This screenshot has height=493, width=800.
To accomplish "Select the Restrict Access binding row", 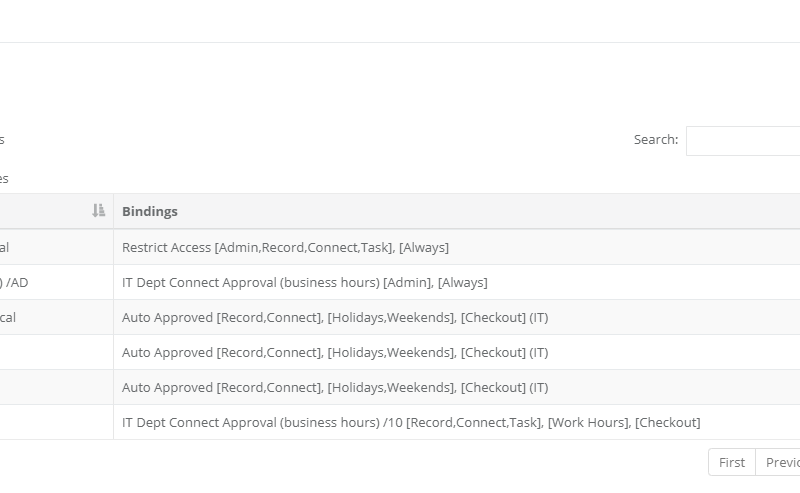I will [285, 247].
